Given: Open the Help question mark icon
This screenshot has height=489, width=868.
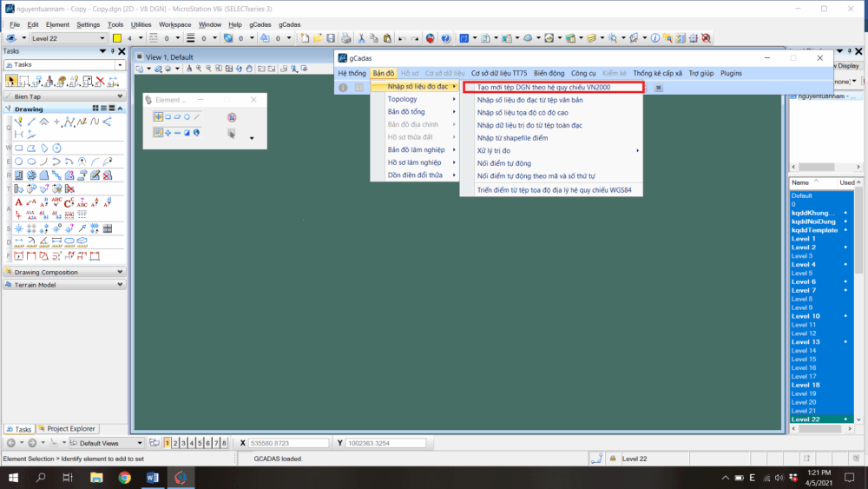Looking at the screenshot, I should pyautogui.click(x=445, y=38).
